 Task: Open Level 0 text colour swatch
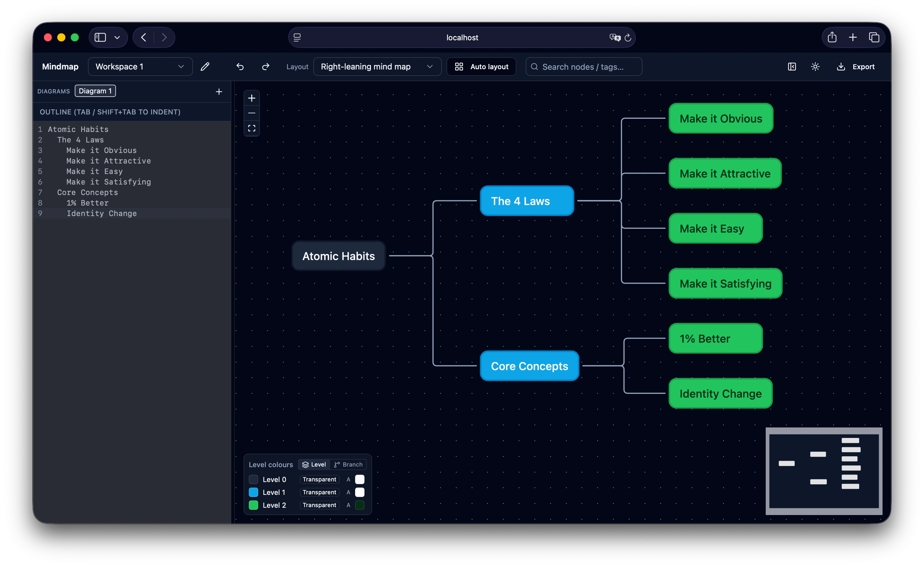click(359, 479)
